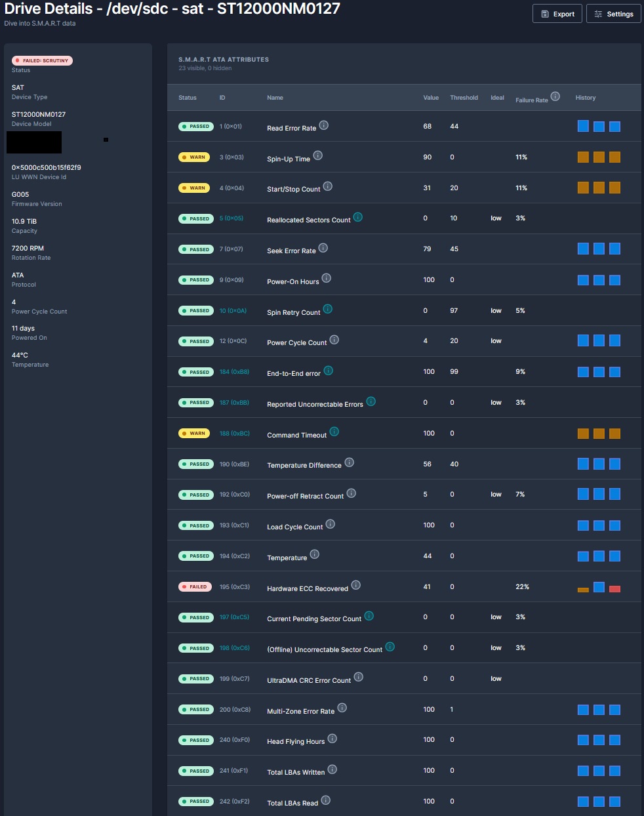Viewport: 644px width, 816px height.
Task: Click first orange history square for Spin-Up Time
Action: pos(583,157)
